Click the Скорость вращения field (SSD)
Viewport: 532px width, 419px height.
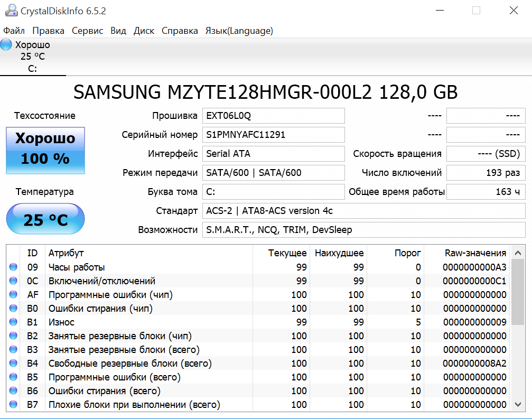click(486, 154)
